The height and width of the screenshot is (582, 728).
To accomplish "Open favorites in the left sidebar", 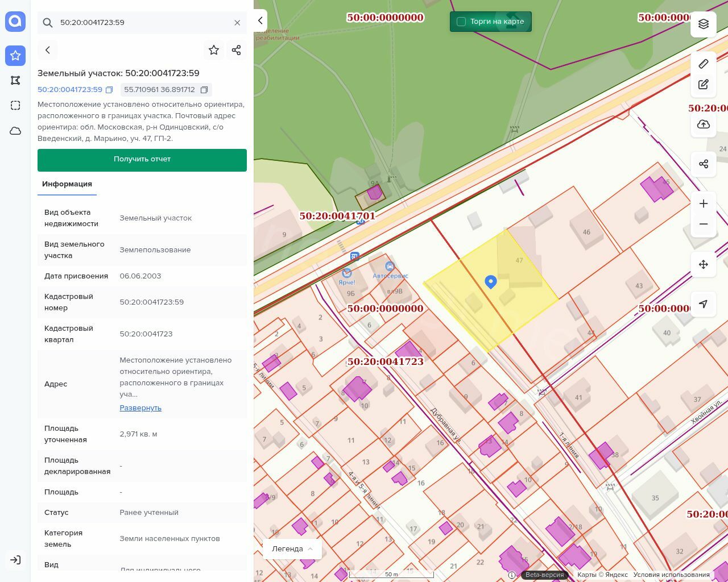I will 15,55.
